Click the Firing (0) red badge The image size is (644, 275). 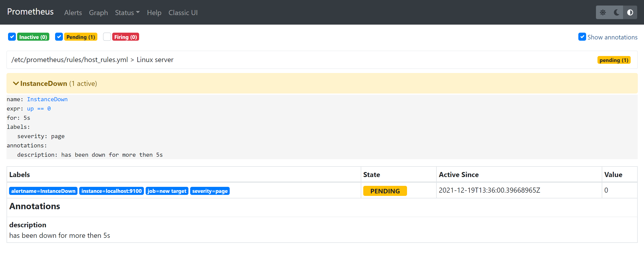point(126,37)
